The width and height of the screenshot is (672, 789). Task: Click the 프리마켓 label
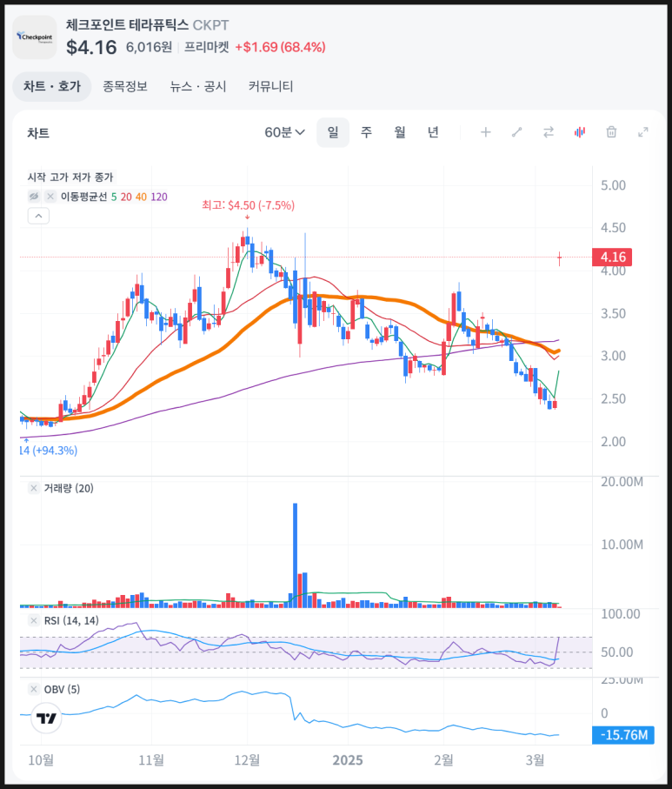[206, 47]
